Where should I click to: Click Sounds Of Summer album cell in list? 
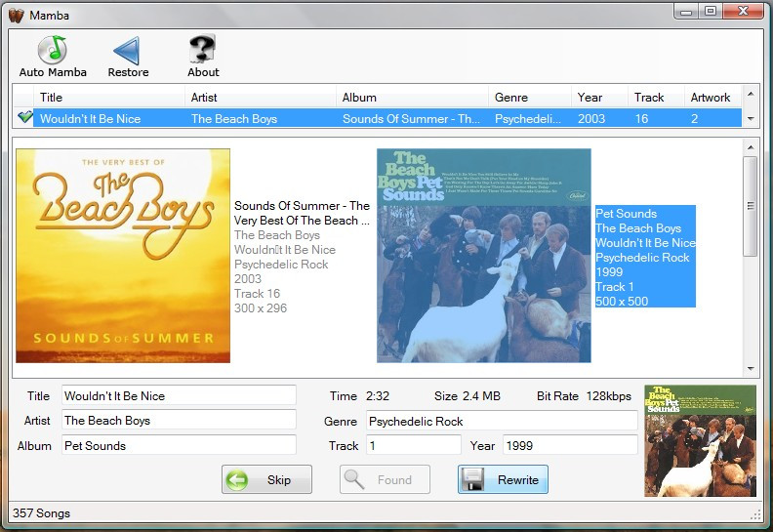(x=411, y=118)
